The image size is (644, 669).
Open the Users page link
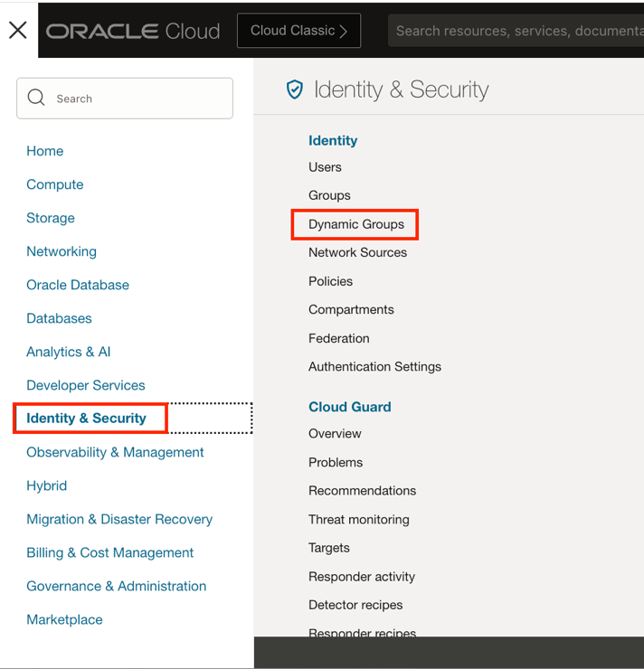tap(325, 167)
